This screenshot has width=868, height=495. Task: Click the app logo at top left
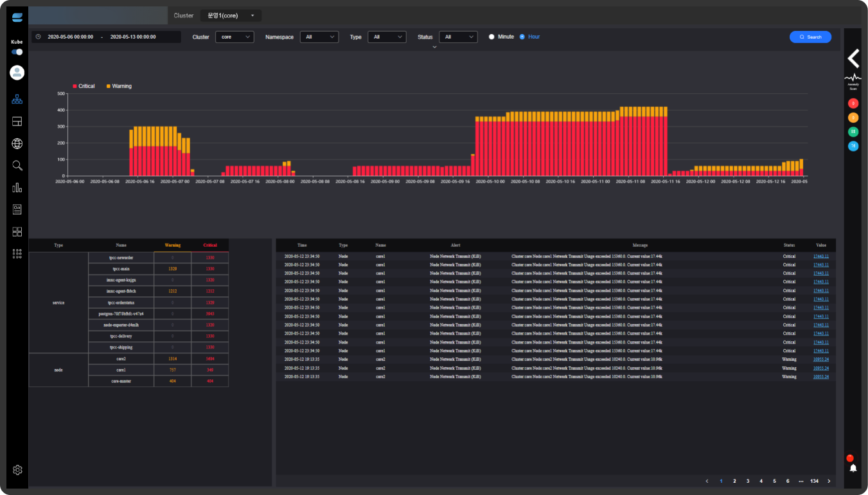[x=17, y=17]
